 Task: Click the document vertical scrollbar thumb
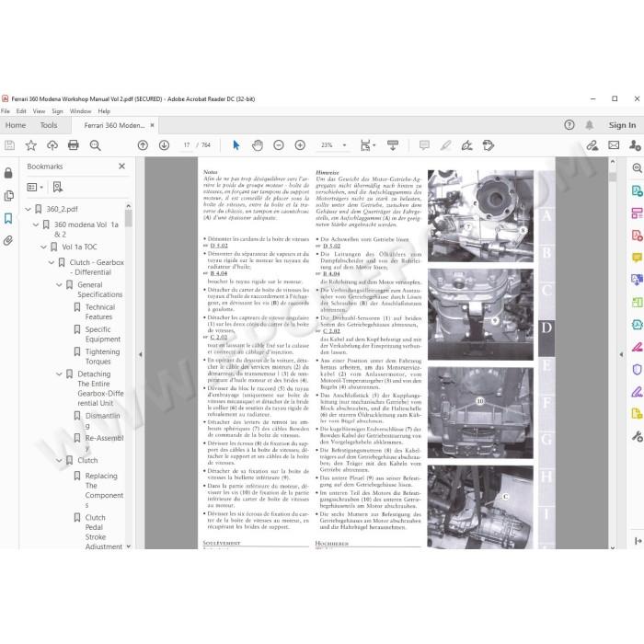pos(613,177)
